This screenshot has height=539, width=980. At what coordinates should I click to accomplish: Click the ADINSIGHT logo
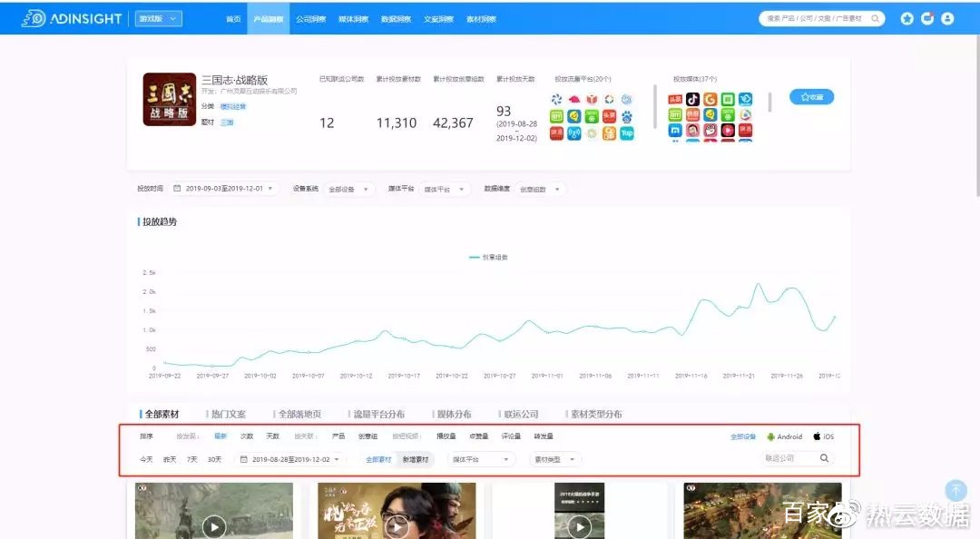pos(72,19)
